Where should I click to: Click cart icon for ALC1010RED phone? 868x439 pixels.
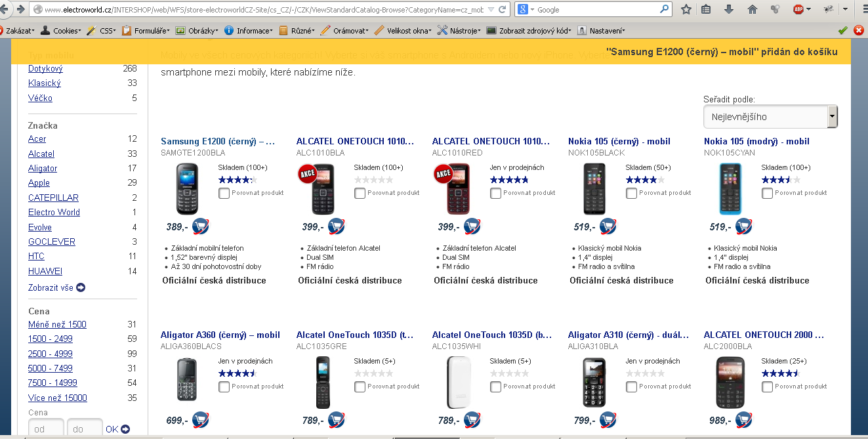pos(472,226)
